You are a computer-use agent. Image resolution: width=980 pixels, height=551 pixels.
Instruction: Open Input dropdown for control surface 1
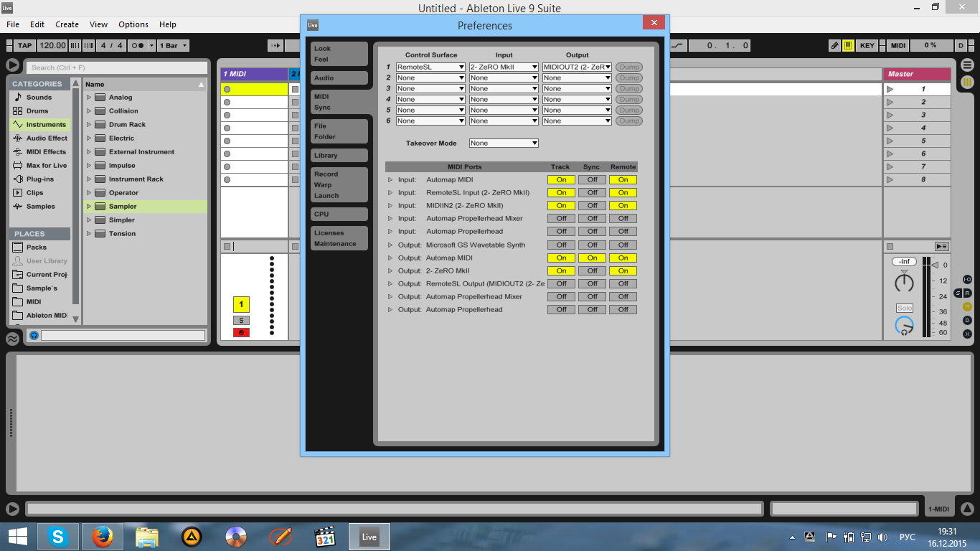504,67
